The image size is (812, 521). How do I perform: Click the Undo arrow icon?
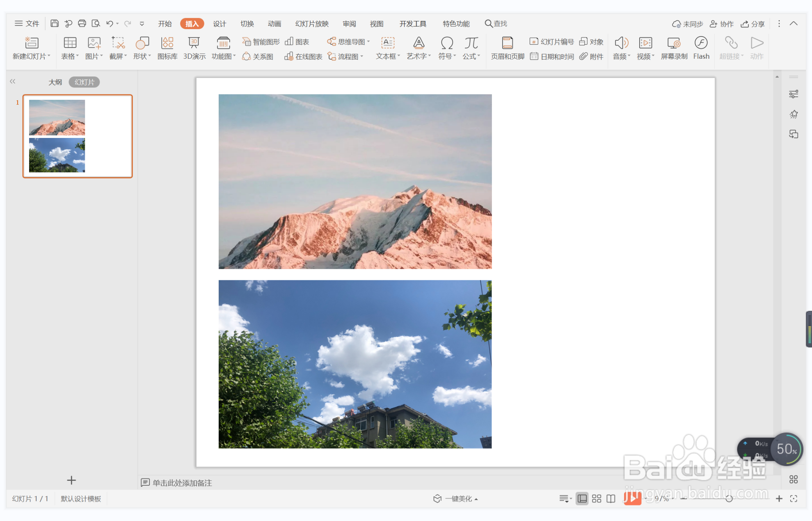click(110, 24)
